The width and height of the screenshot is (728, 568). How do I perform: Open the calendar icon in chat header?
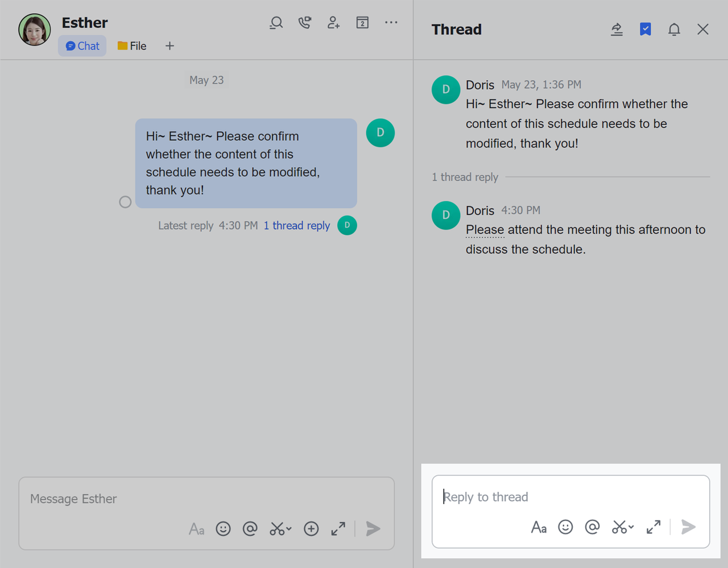point(362,23)
